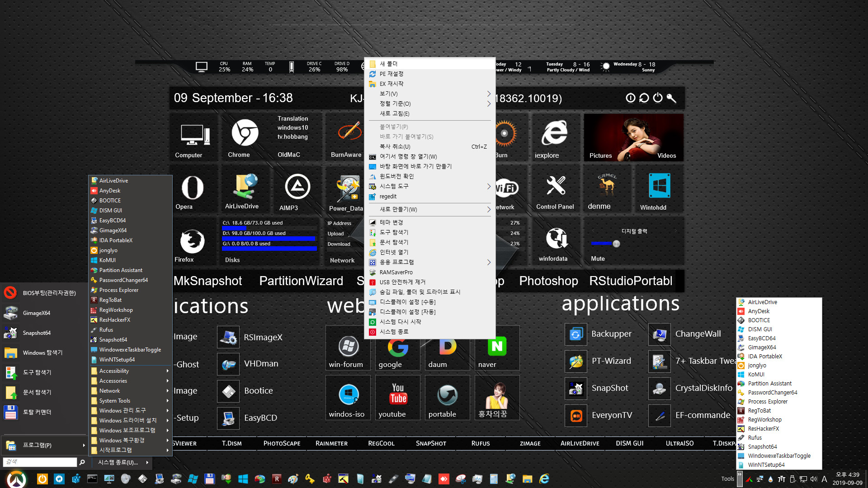Expand the System Tools folder

130,401
